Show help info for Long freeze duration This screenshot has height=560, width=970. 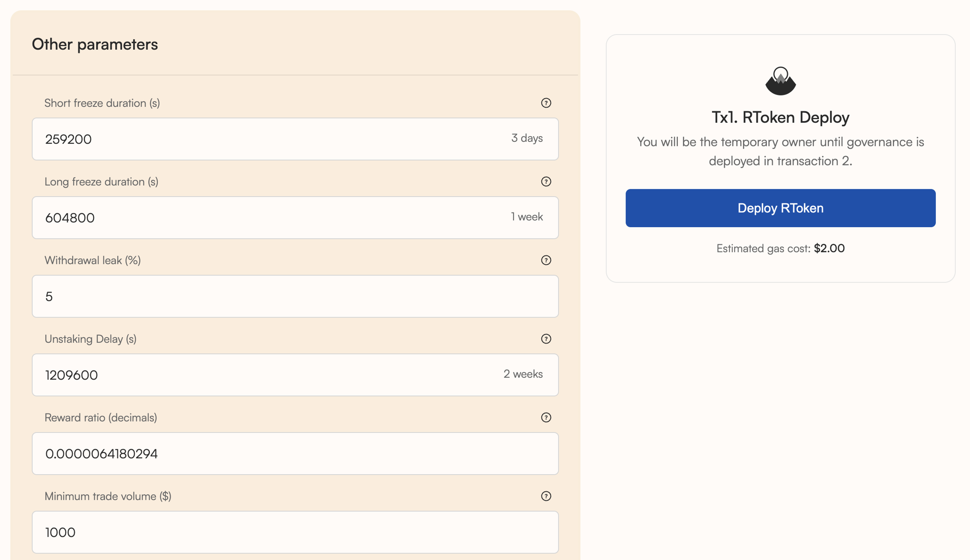point(546,182)
